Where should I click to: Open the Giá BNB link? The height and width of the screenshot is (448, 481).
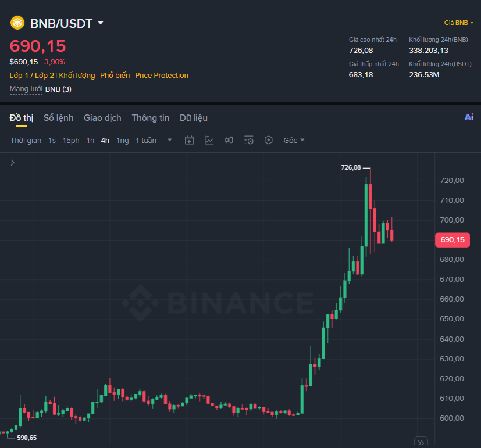458,23
